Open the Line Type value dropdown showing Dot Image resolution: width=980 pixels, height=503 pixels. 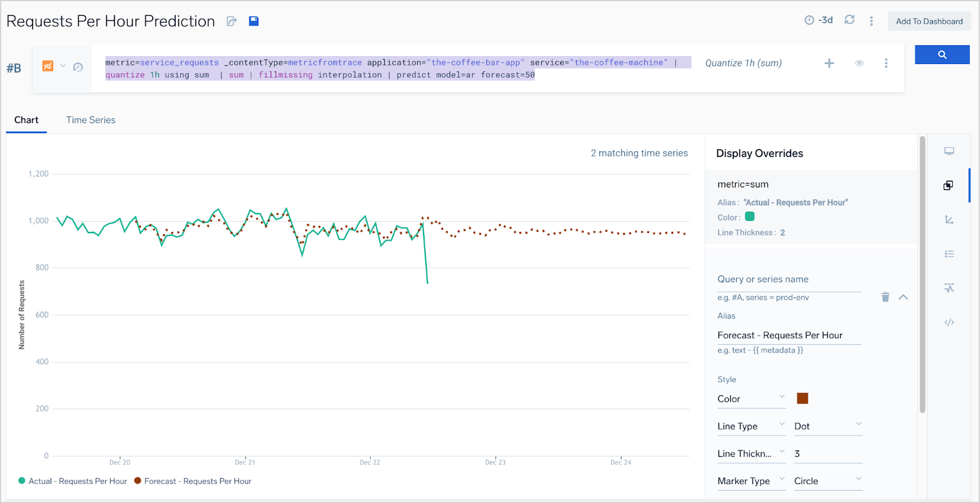coord(827,426)
